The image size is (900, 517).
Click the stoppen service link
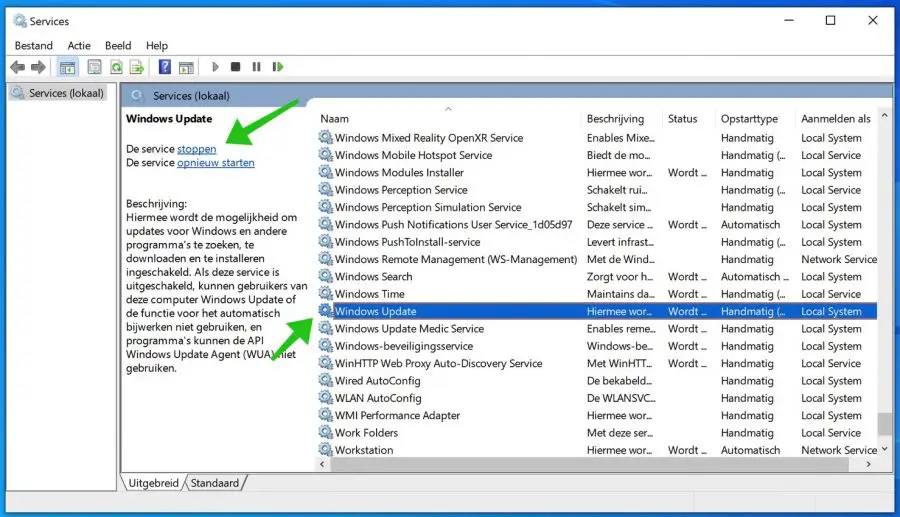coord(196,149)
